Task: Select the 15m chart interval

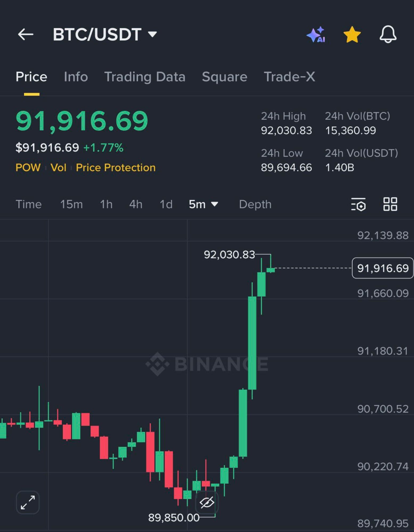Action: click(71, 204)
